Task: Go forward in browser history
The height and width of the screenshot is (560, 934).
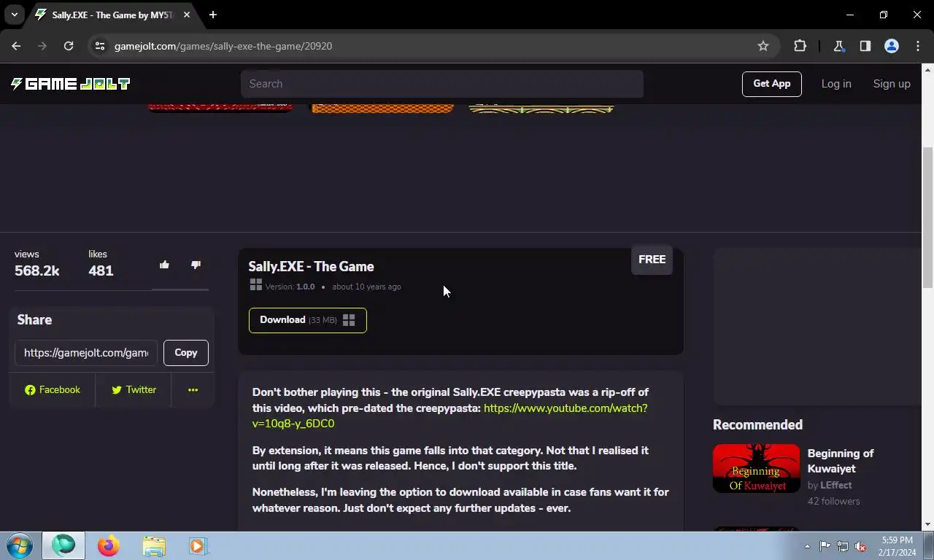Action: [42, 46]
